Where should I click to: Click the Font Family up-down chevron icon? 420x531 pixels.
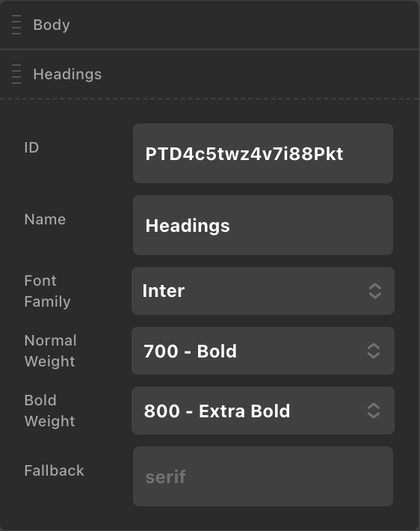375,291
